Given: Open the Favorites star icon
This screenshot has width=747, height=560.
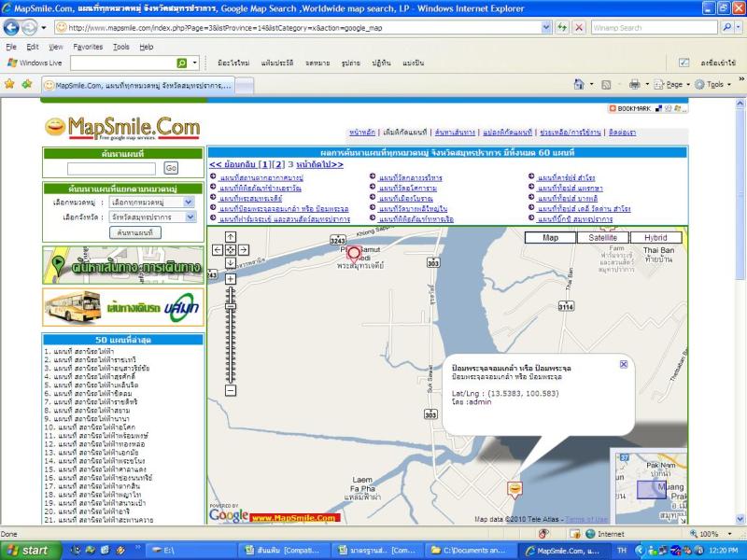Looking at the screenshot, I should [9, 84].
